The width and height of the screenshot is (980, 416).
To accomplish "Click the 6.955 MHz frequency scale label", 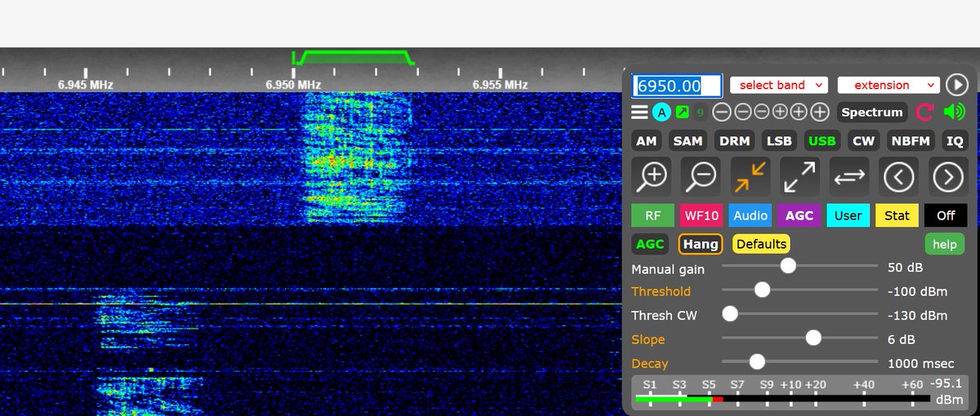I will (500, 84).
